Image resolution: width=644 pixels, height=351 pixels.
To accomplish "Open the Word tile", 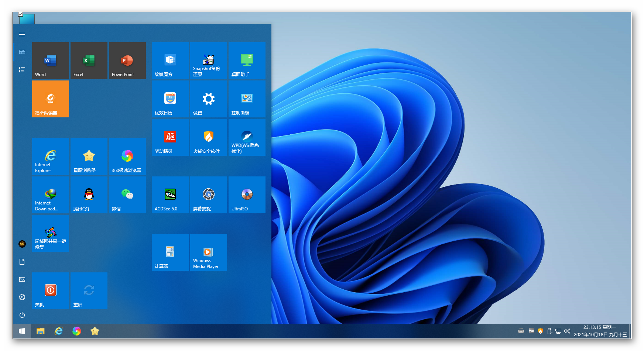I will click(51, 61).
